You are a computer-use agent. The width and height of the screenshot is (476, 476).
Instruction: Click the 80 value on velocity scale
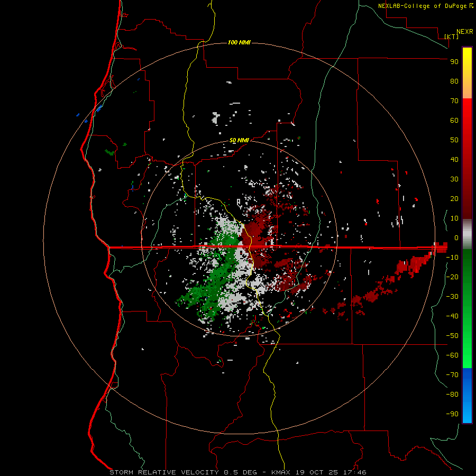(x=454, y=81)
